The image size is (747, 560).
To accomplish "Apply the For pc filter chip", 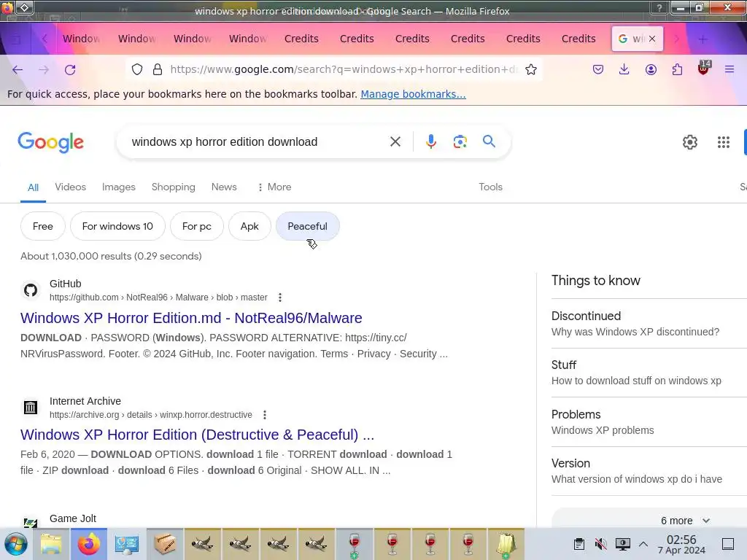I will click(197, 226).
